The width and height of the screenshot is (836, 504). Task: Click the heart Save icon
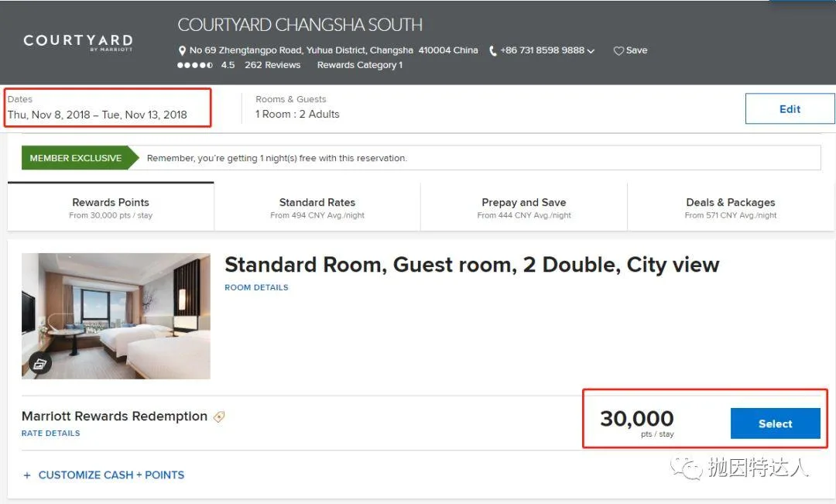pos(618,50)
